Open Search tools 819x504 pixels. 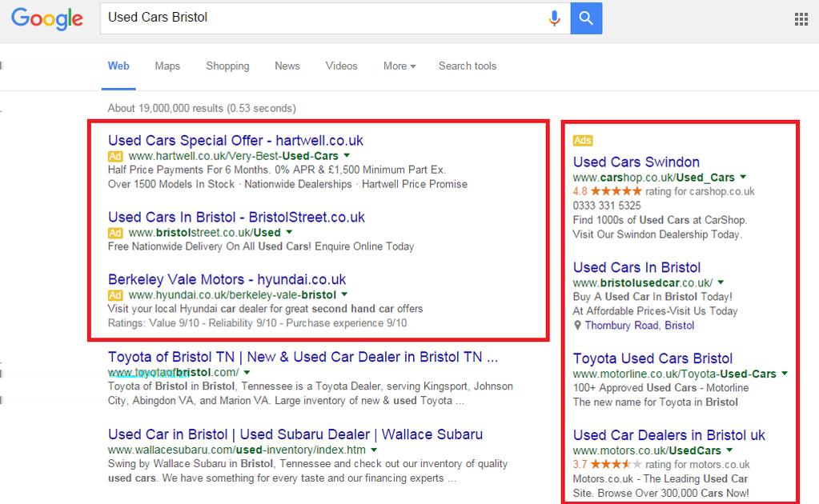tap(468, 66)
